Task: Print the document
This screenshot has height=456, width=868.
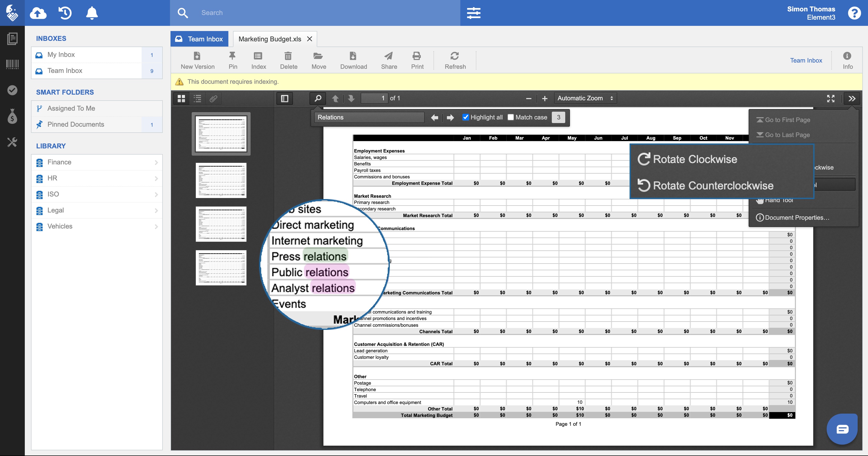Action: coord(417,60)
